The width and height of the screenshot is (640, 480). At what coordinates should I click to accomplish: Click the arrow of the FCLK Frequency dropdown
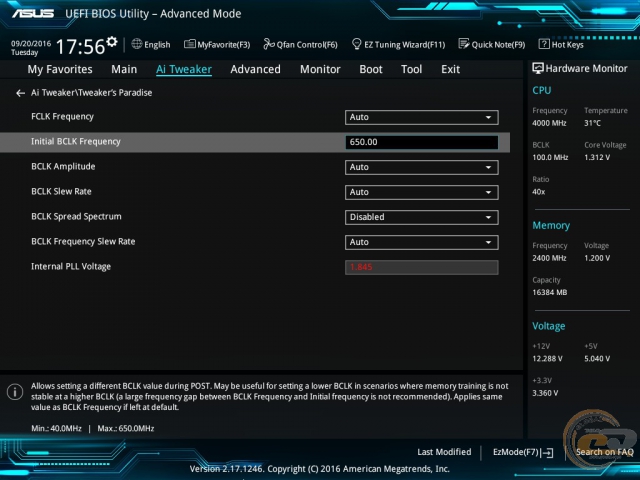coord(488,118)
